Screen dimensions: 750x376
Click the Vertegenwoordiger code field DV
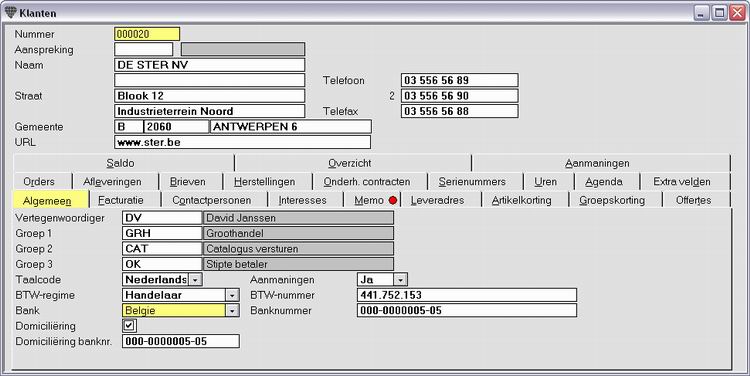coord(162,218)
